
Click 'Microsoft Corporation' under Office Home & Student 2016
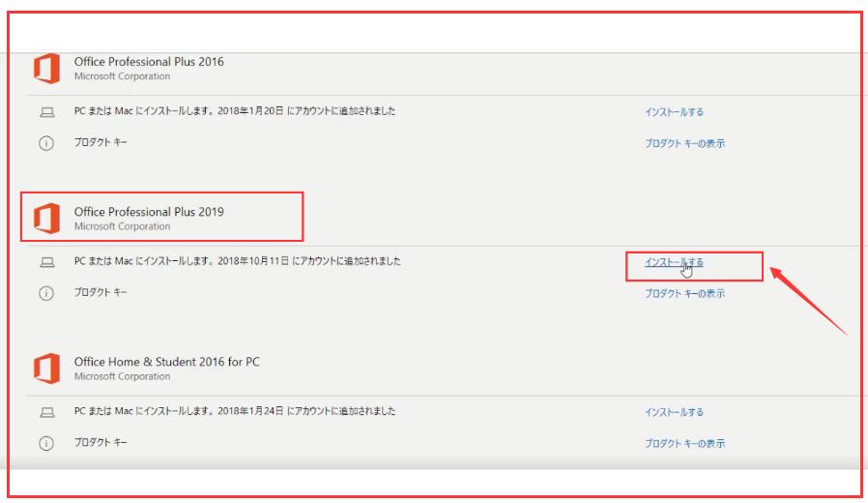pyautogui.click(x=123, y=376)
